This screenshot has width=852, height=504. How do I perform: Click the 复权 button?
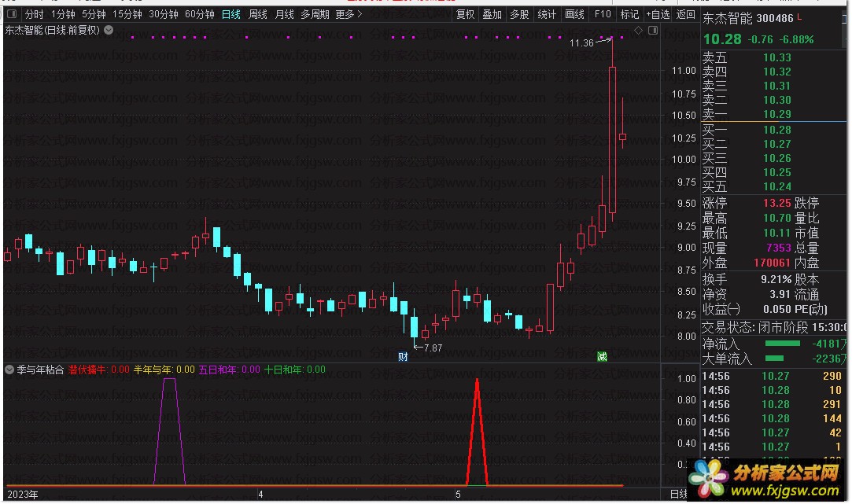click(x=465, y=15)
